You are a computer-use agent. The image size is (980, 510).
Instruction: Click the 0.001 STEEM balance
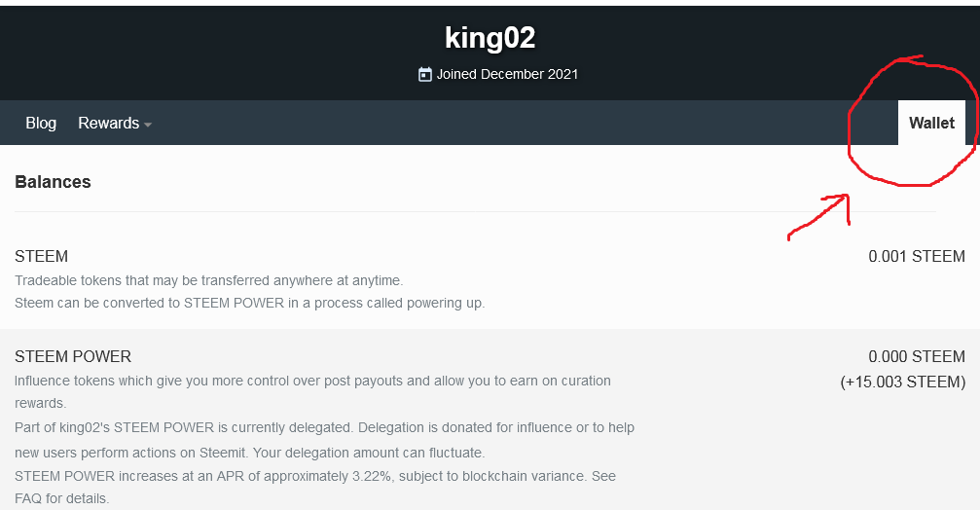pos(916,256)
